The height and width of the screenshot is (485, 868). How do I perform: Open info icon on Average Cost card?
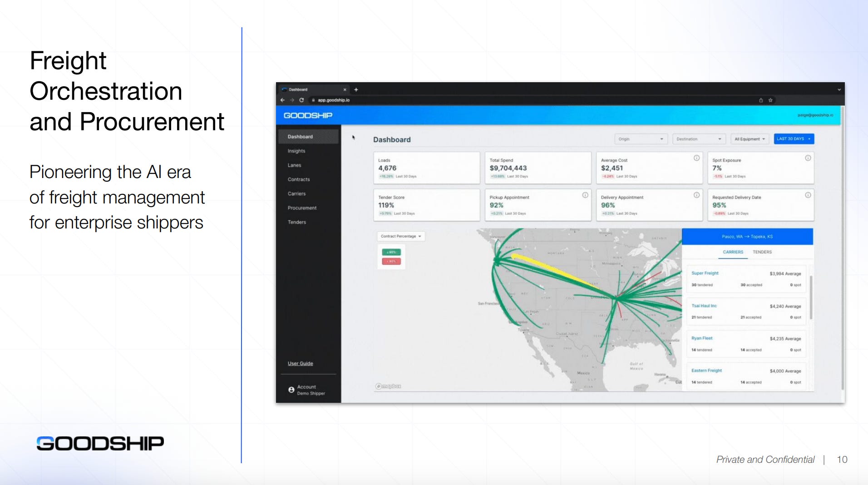tap(696, 158)
